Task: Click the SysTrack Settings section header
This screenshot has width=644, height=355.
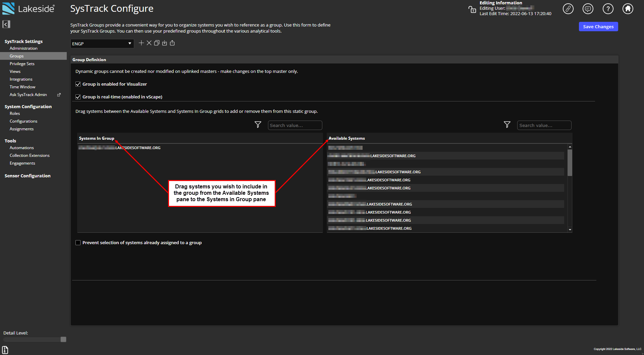Action: [x=23, y=42]
